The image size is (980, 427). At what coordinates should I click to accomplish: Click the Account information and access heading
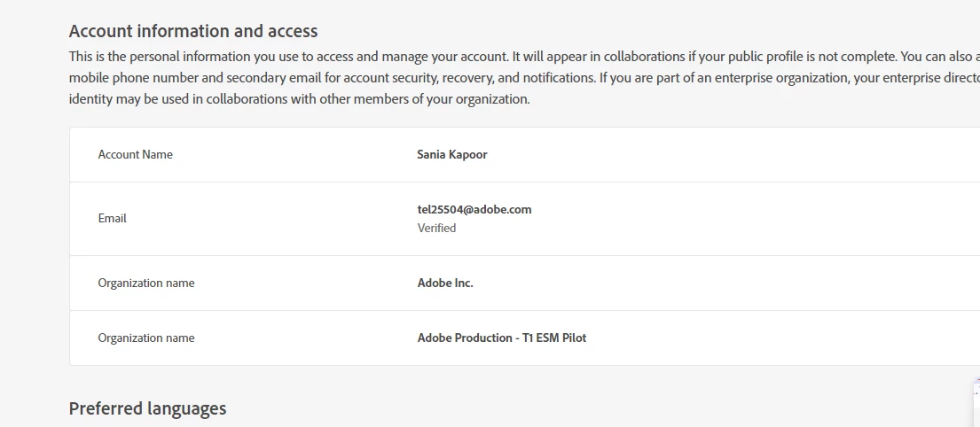[x=193, y=31]
